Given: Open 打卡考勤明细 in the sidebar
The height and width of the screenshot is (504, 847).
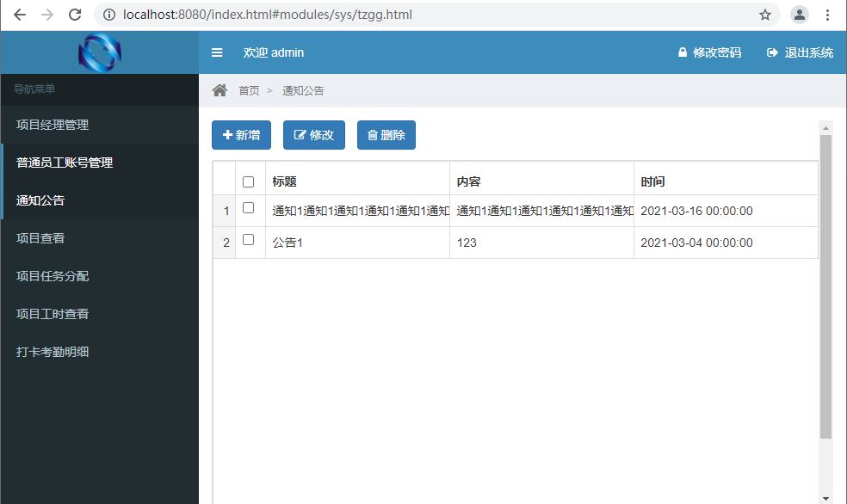Looking at the screenshot, I should [x=99, y=351].
